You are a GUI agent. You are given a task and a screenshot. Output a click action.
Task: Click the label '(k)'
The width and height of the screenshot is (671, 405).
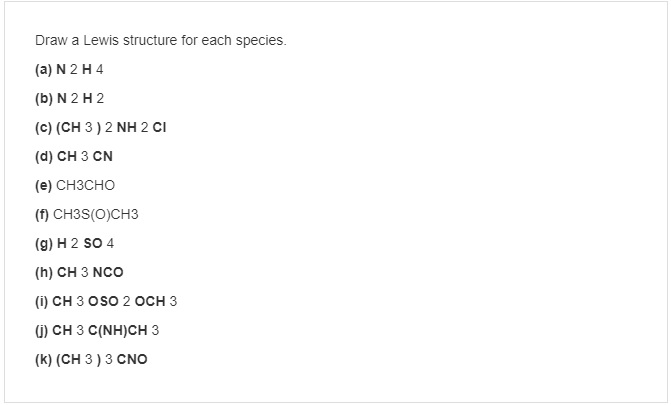point(43,359)
